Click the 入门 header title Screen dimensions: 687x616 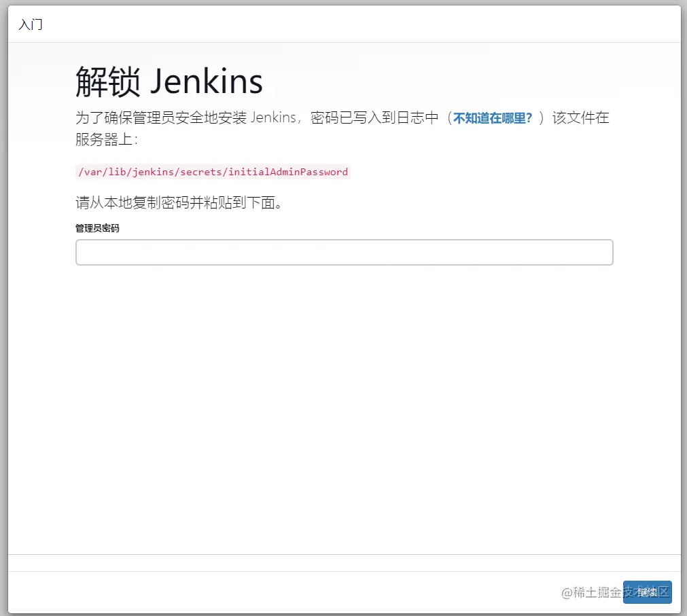(x=31, y=24)
